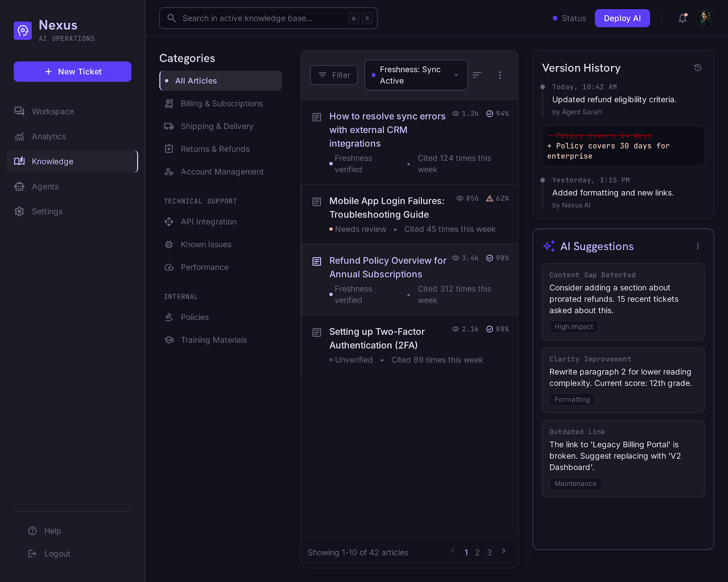The height and width of the screenshot is (582, 728).
Task: Open Analytics in the sidebar
Action: (x=72, y=136)
